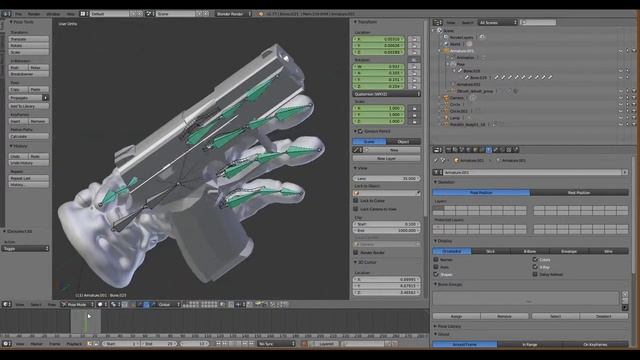Enable the Render Border checkbox
Screen dimensions: 640x360
tap(356, 253)
